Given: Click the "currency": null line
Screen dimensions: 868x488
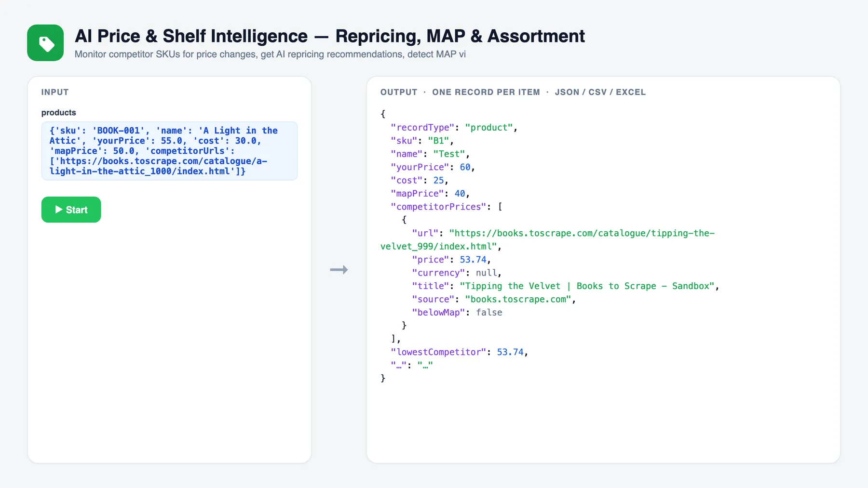Looking at the screenshot, I should 457,273.
